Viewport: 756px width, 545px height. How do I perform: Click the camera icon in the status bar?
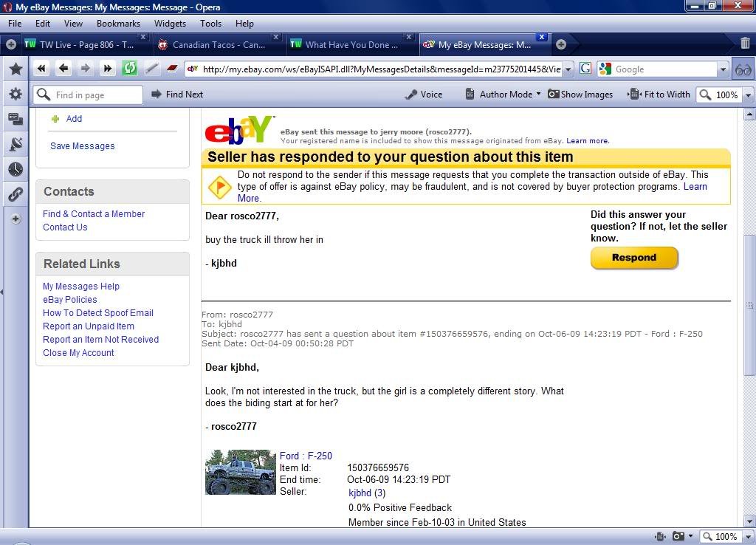678,536
